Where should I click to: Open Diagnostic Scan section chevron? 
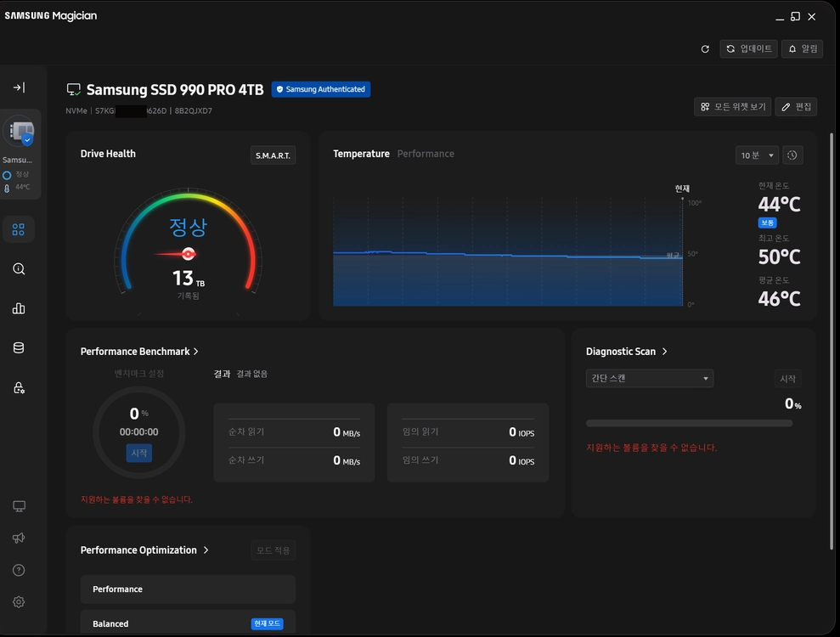point(664,352)
